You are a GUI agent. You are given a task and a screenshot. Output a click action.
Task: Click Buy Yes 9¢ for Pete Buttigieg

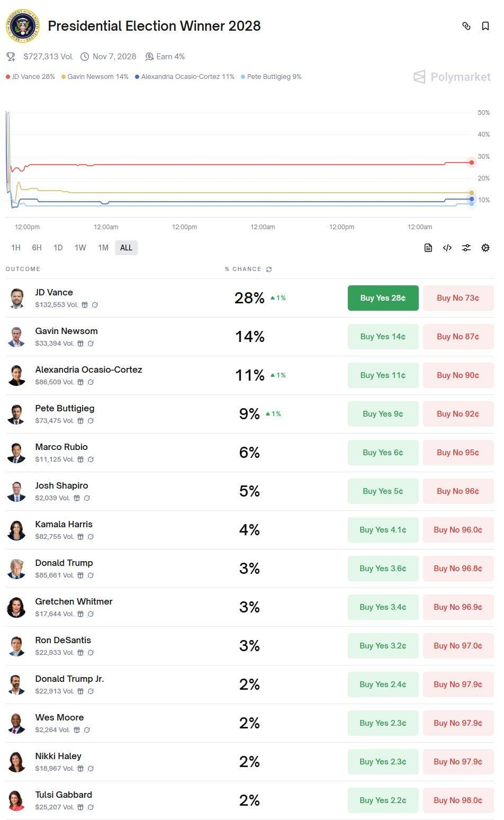(x=383, y=414)
